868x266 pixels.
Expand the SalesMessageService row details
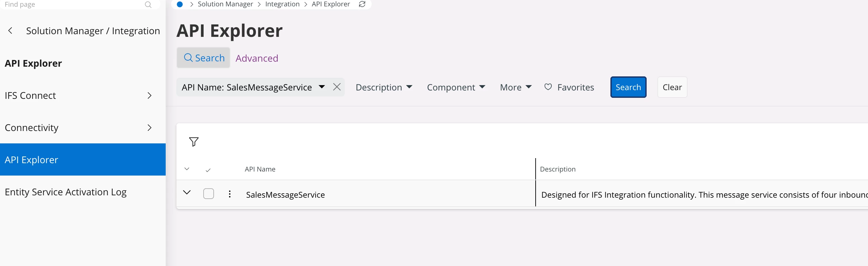pos(187,193)
